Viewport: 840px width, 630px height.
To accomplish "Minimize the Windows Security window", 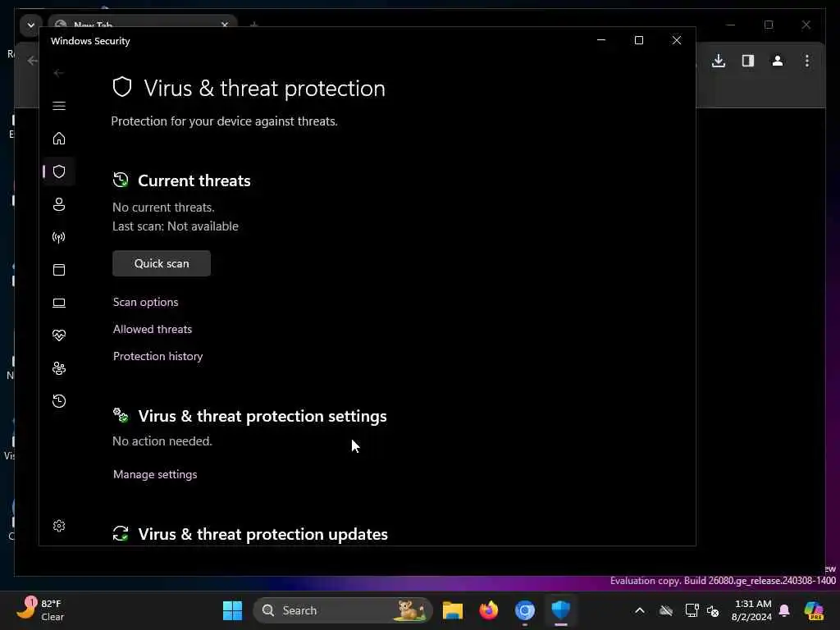I will coord(601,40).
